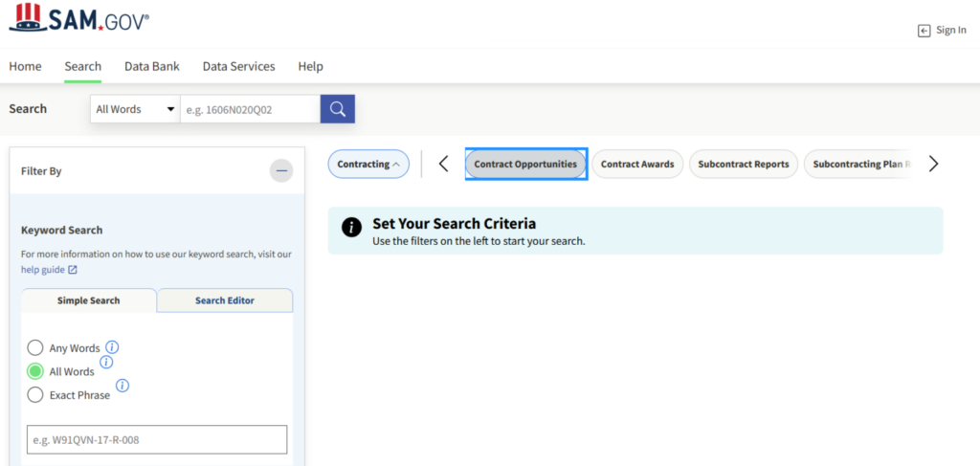Open the Data Services menu item
The width and height of the screenshot is (980, 466).
click(x=238, y=66)
